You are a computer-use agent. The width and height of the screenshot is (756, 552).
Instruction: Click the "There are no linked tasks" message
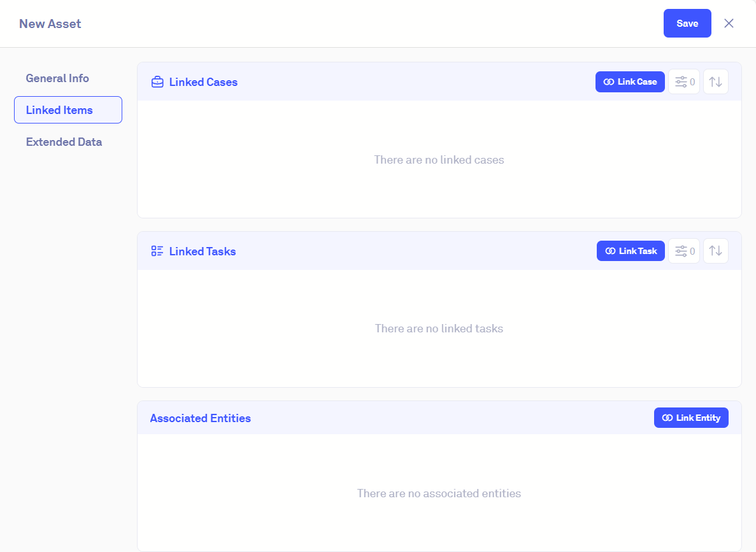pos(439,329)
